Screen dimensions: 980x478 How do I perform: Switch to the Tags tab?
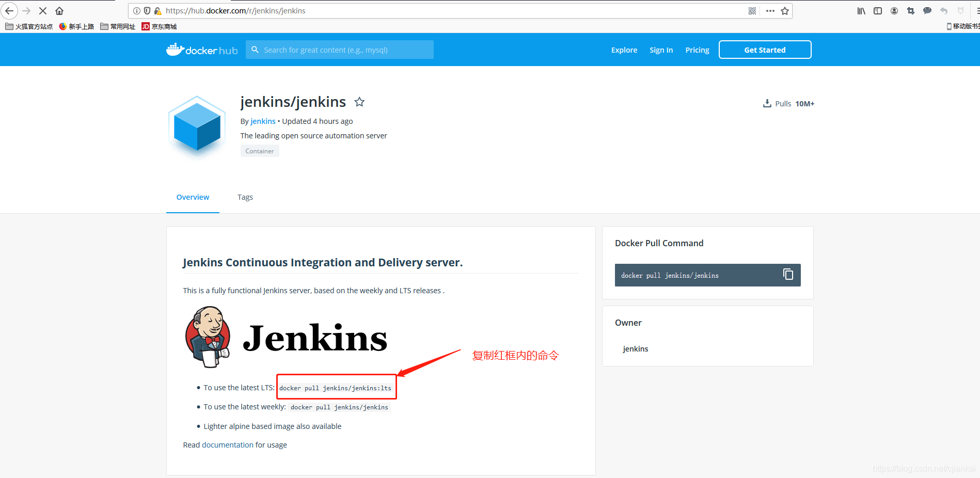tap(245, 197)
